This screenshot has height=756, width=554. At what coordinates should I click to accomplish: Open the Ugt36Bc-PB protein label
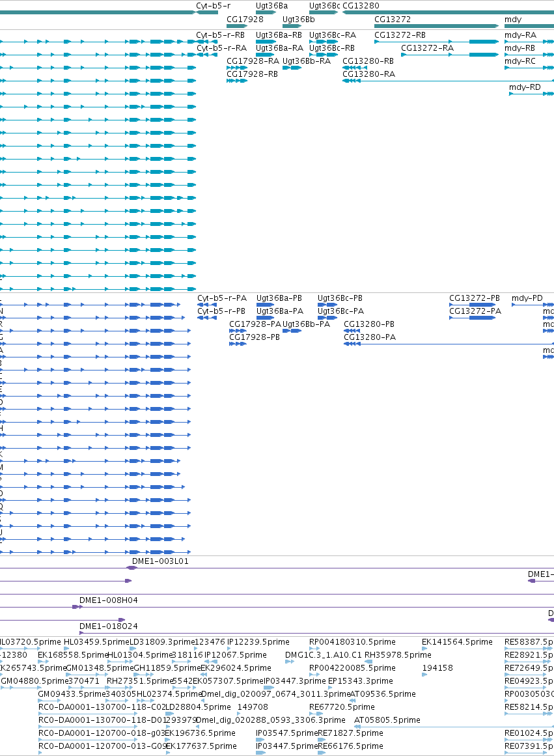pyautogui.click(x=340, y=298)
